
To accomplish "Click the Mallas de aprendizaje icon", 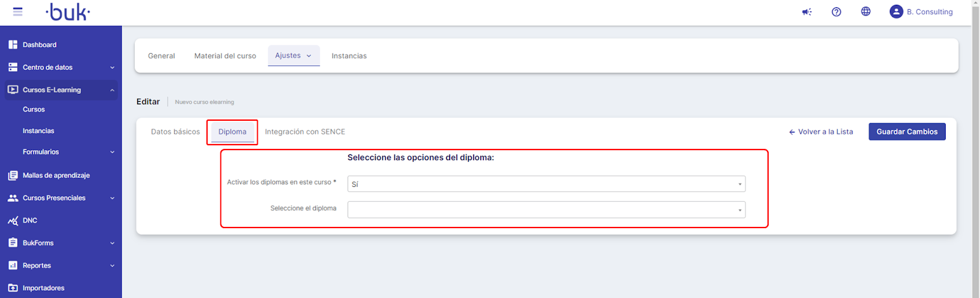I will coord(13,175).
